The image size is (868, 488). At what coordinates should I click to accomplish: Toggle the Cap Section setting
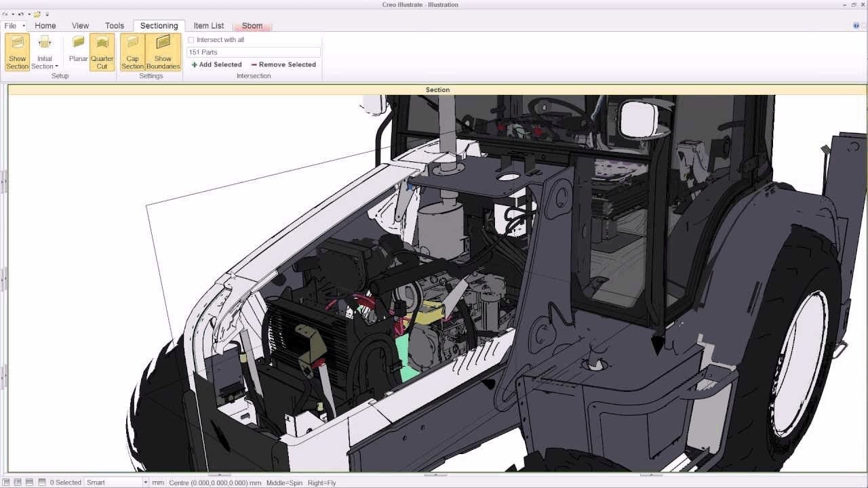click(132, 52)
